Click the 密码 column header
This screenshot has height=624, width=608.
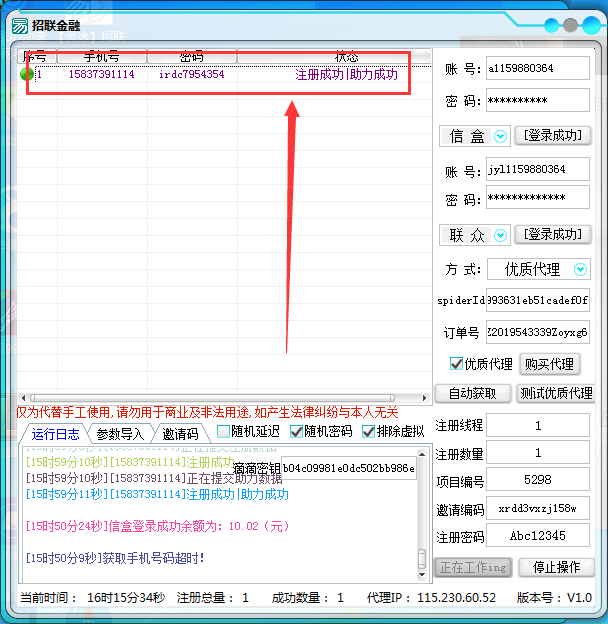pos(192,57)
